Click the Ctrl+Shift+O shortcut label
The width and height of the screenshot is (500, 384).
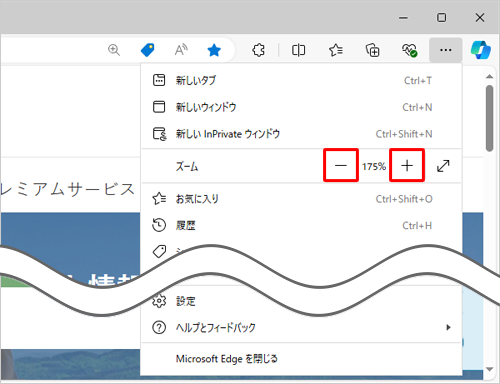tap(404, 199)
